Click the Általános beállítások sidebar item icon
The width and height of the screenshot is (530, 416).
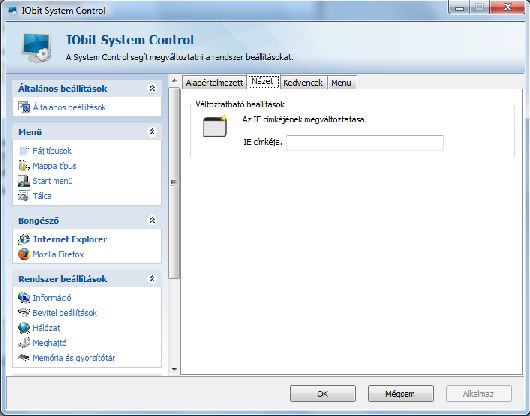click(24, 107)
